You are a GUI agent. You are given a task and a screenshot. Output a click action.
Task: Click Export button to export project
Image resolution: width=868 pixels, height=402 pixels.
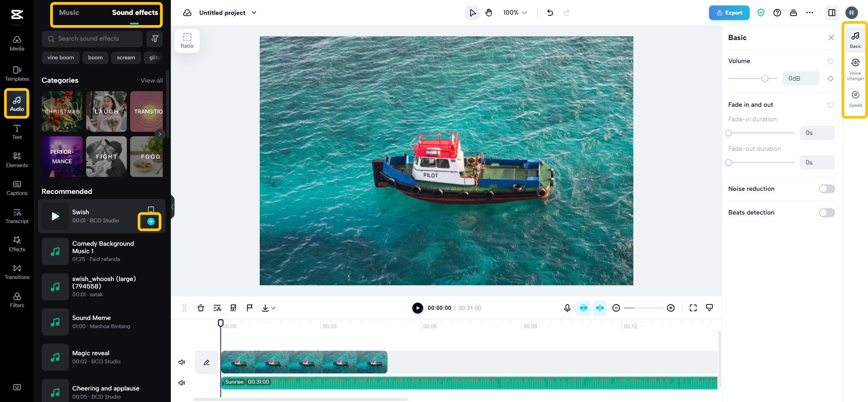tap(729, 12)
